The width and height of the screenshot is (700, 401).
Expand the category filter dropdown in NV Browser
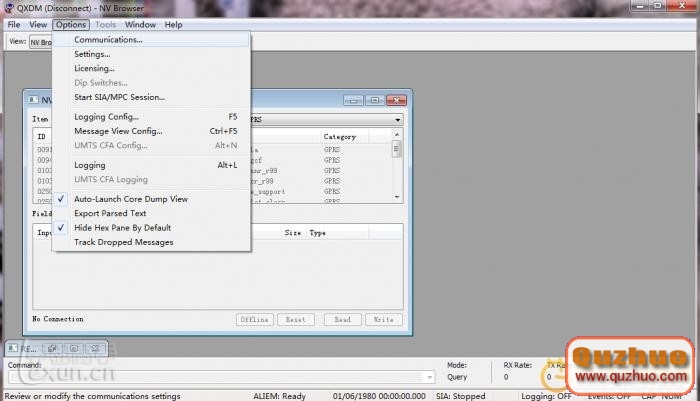[397, 120]
